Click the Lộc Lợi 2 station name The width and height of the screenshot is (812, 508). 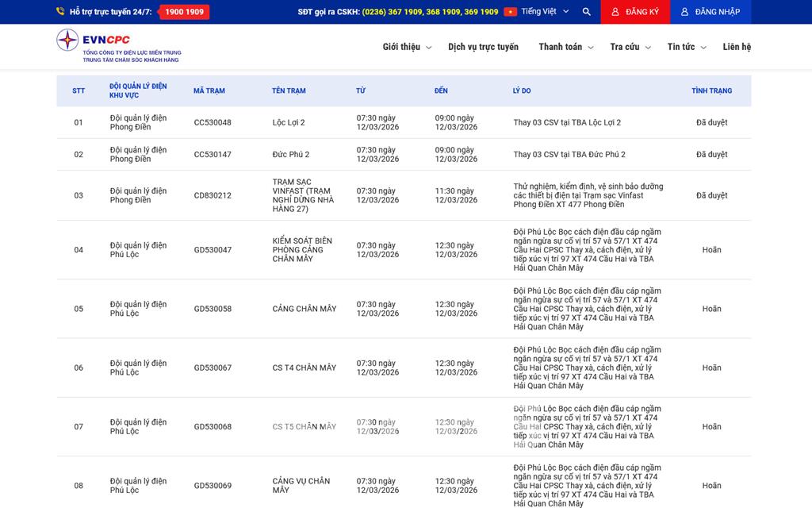point(289,122)
